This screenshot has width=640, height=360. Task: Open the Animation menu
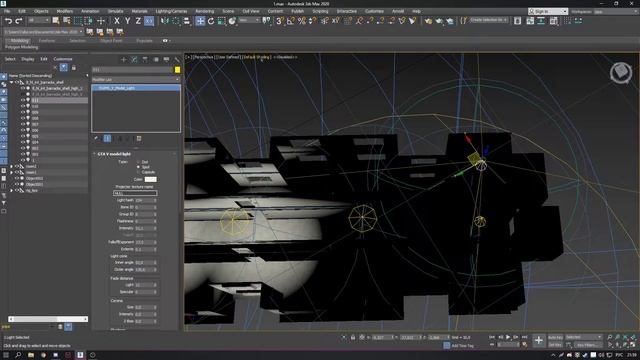(x=90, y=11)
